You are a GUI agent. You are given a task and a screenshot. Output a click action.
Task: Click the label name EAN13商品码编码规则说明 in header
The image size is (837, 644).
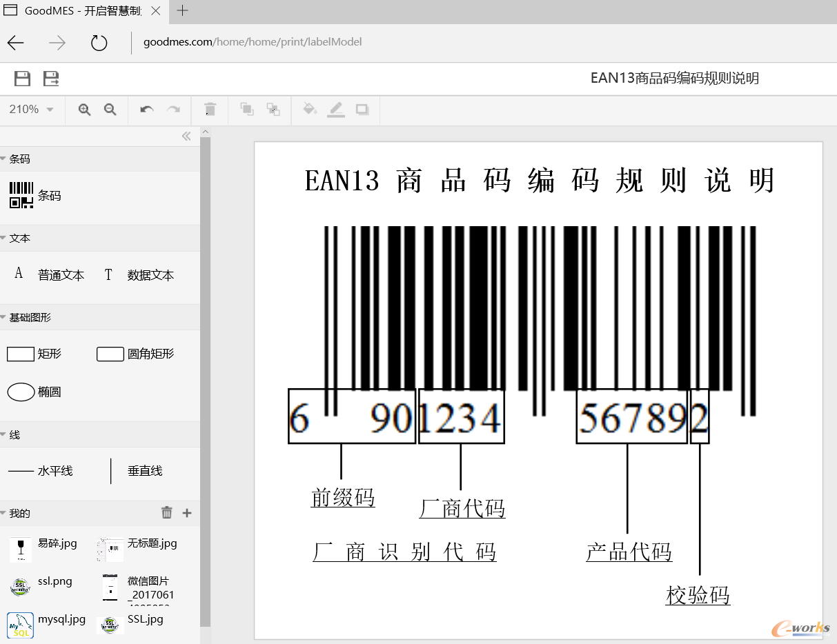tap(675, 79)
